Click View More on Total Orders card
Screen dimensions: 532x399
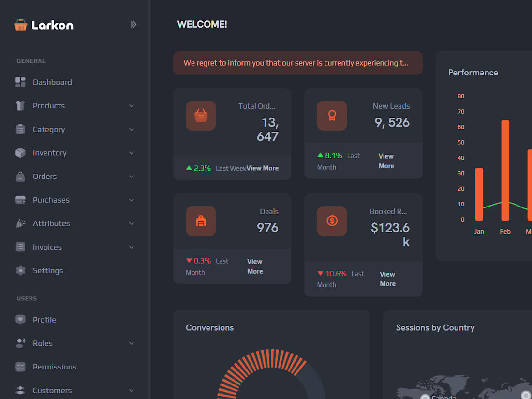pyautogui.click(x=262, y=168)
